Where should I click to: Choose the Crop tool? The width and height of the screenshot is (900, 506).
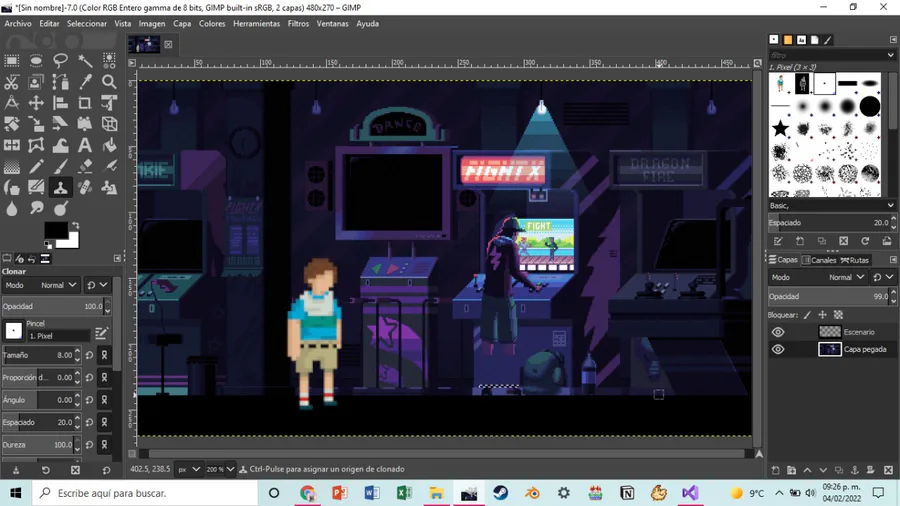pyautogui.click(x=85, y=103)
